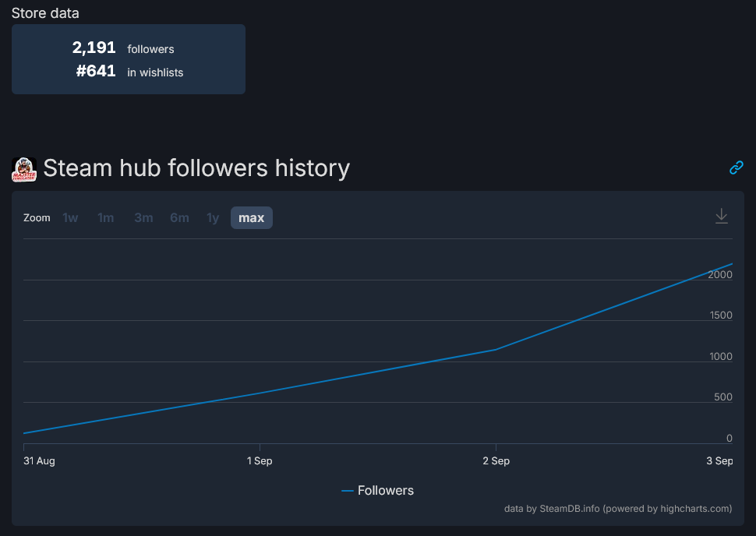Click the 31 Aug x-axis label
756x536 pixels.
39,461
